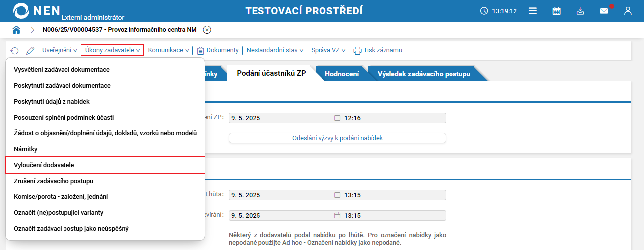This screenshot has width=644, height=250.
Task: Click the NEN logo
Action: pos(36,10)
